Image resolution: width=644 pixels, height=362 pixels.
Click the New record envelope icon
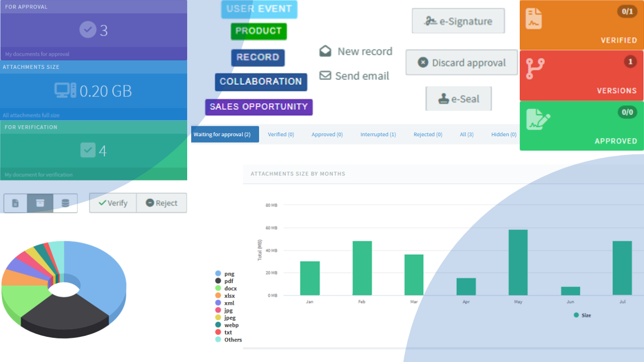click(326, 51)
